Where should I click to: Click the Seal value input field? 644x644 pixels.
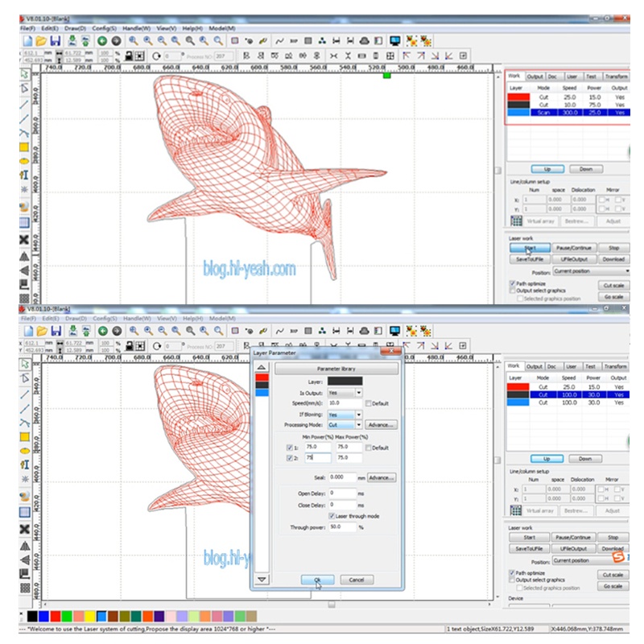point(341,477)
